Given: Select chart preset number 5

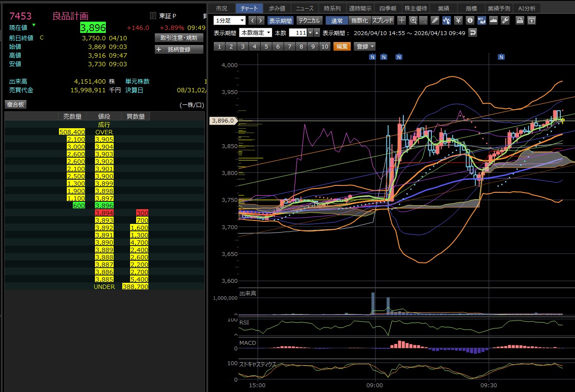Looking at the screenshot, I should 266,46.
